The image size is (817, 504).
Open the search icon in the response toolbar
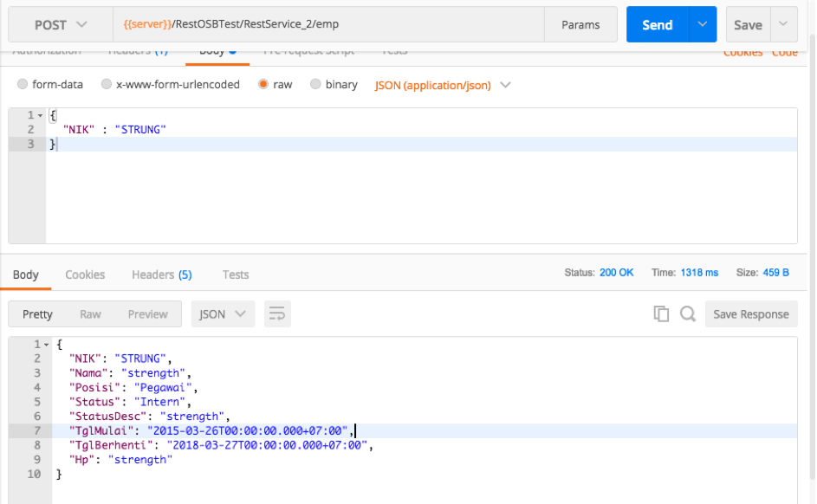(x=688, y=314)
